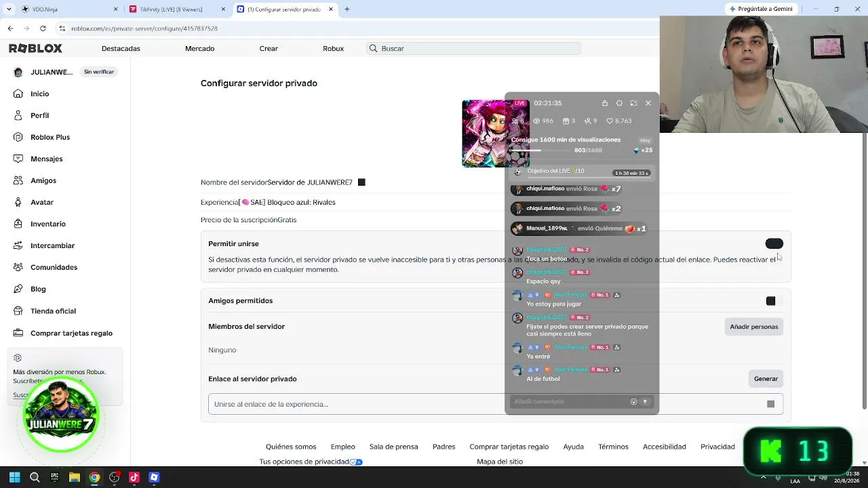Toggle the Permitir unirse switch

pyautogui.click(x=774, y=244)
